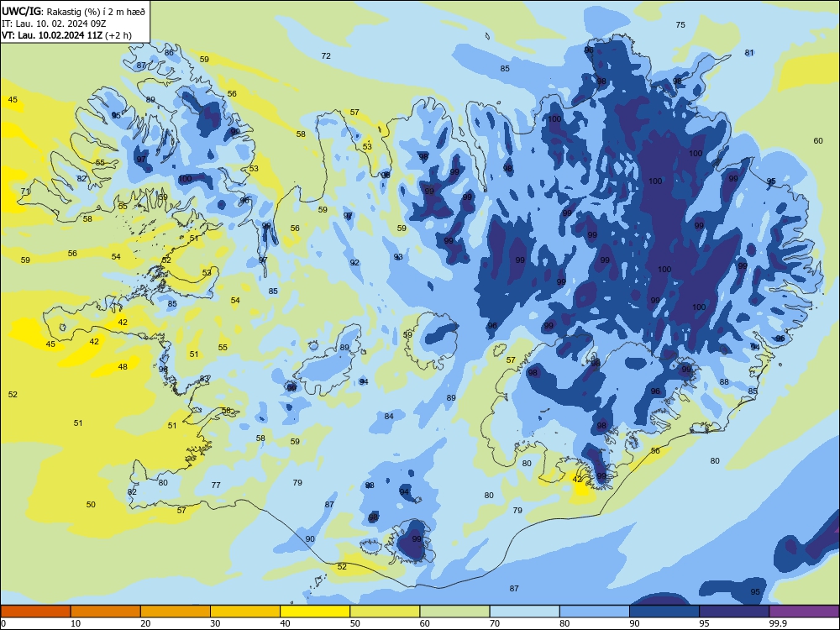
Task: Click the 'VT: Lau. 10.02.2024 11Z (+2 h)' line
Action: click(66, 35)
